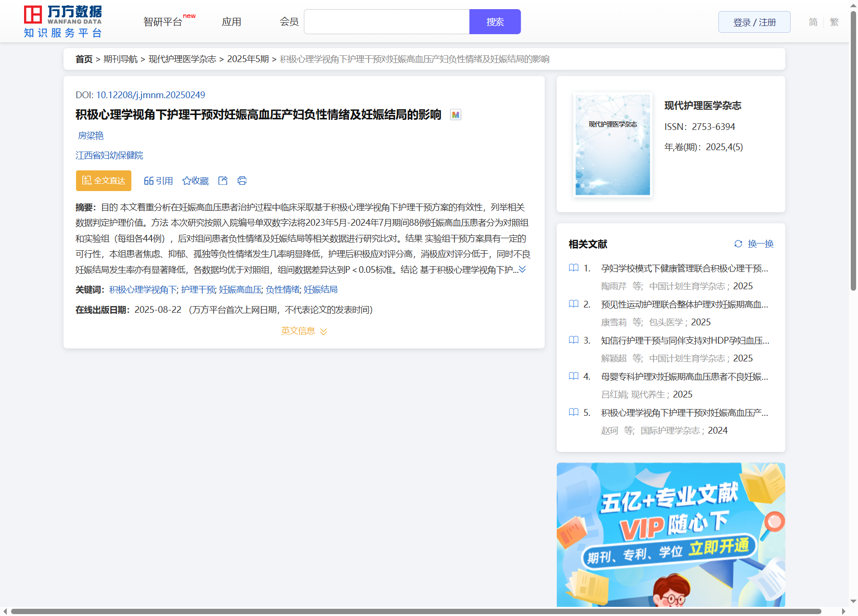Open the 应用 menu item
This screenshot has height=616, width=858.
click(x=231, y=22)
